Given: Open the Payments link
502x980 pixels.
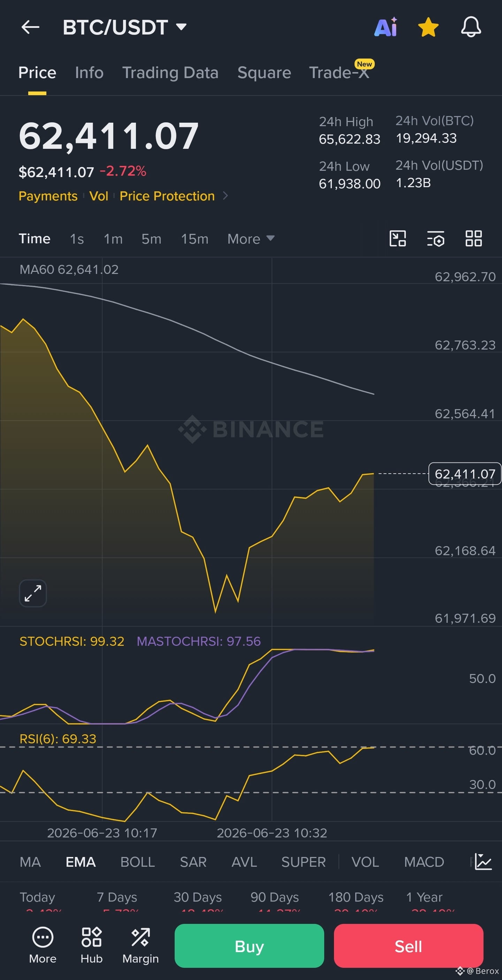Looking at the screenshot, I should coord(48,196).
